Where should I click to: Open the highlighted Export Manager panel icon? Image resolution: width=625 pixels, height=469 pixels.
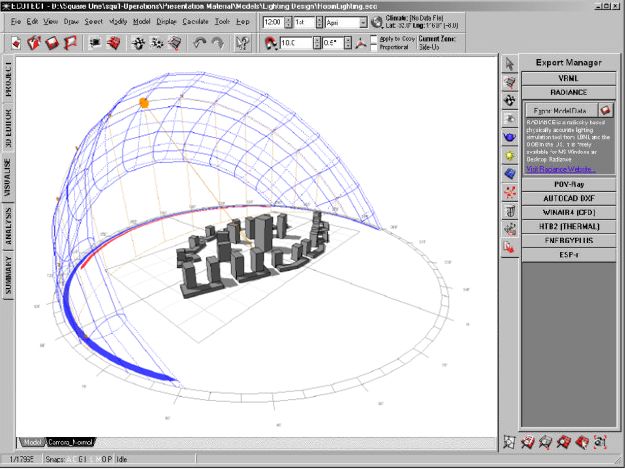(x=510, y=247)
